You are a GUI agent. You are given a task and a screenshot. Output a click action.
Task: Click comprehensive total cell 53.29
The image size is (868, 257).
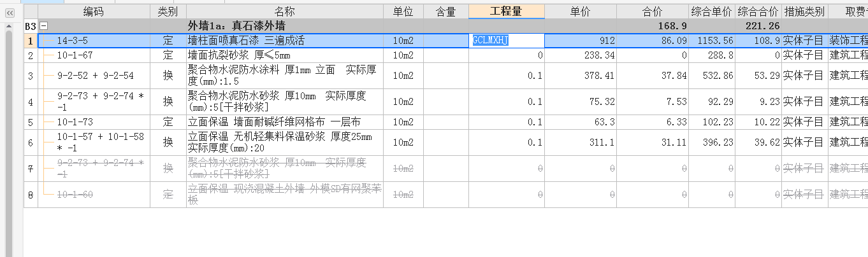click(758, 76)
